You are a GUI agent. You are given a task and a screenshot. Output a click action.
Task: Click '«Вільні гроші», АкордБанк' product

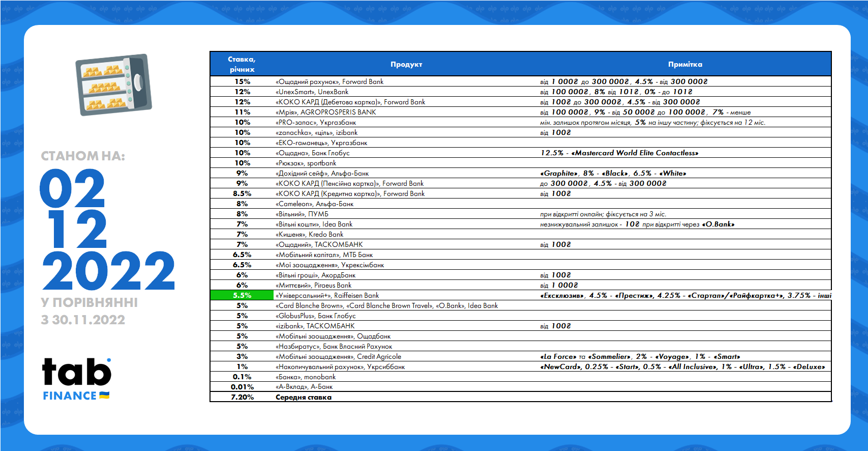point(315,275)
